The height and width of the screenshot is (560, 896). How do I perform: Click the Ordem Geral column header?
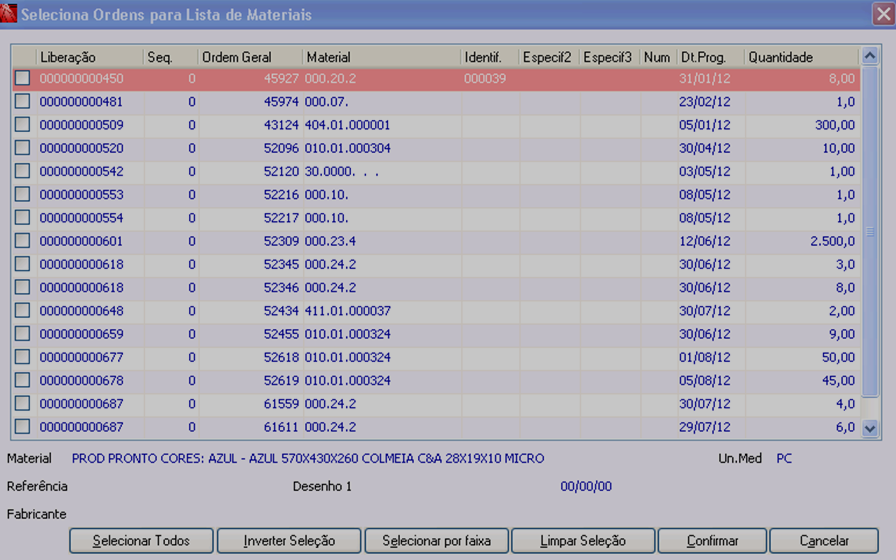click(250, 57)
